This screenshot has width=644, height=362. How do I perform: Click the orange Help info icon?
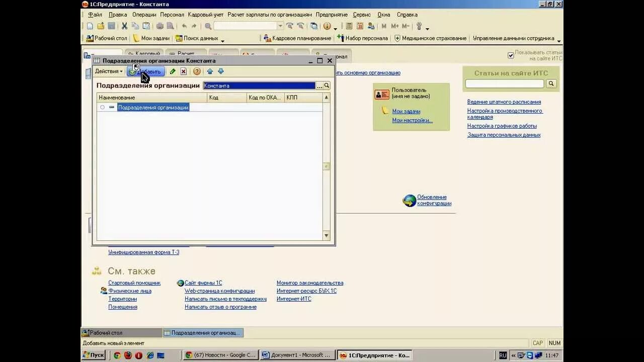pos(327,26)
